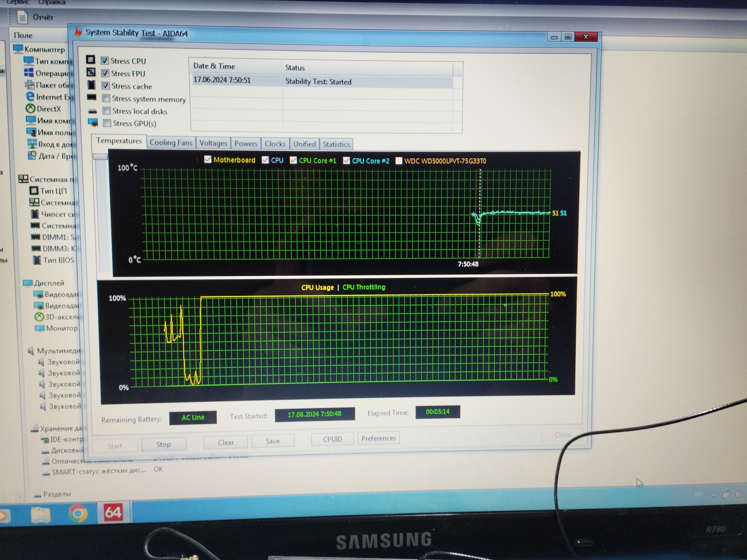The image size is (747, 560).
Task: Select the Stability Test: Started log row
Action: [323, 81]
